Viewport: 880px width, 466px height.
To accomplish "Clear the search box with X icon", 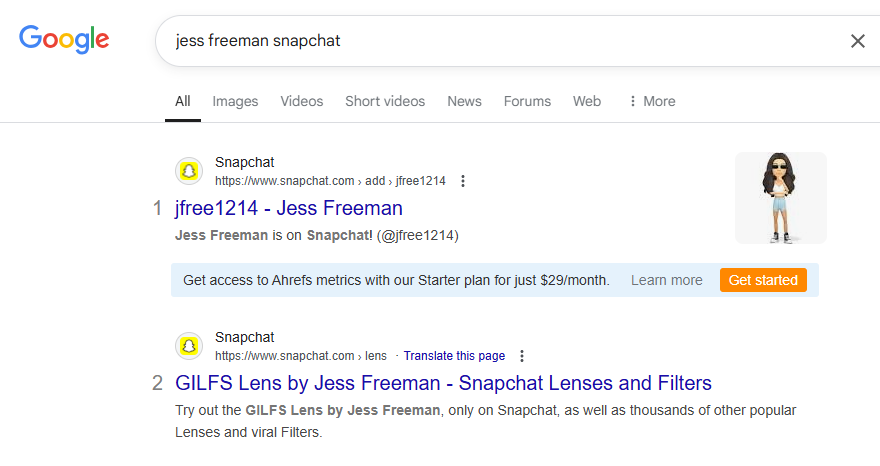I will coord(857,41).
